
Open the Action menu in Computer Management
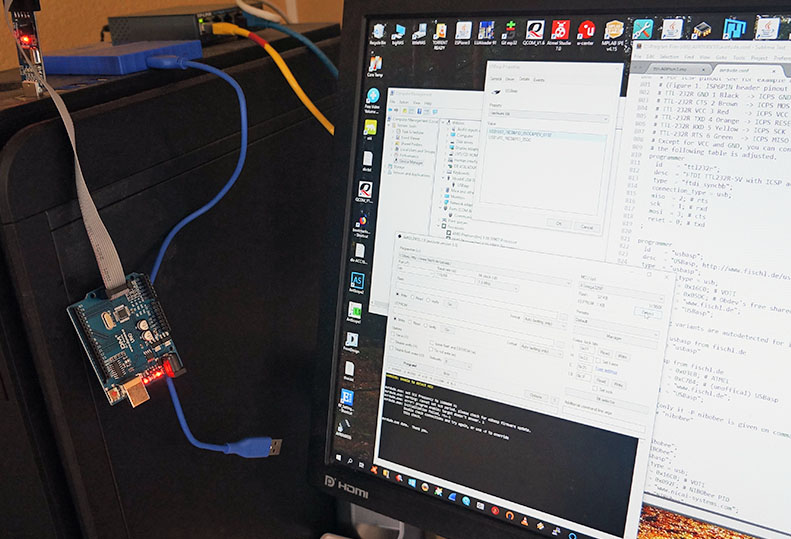[404, 102]
